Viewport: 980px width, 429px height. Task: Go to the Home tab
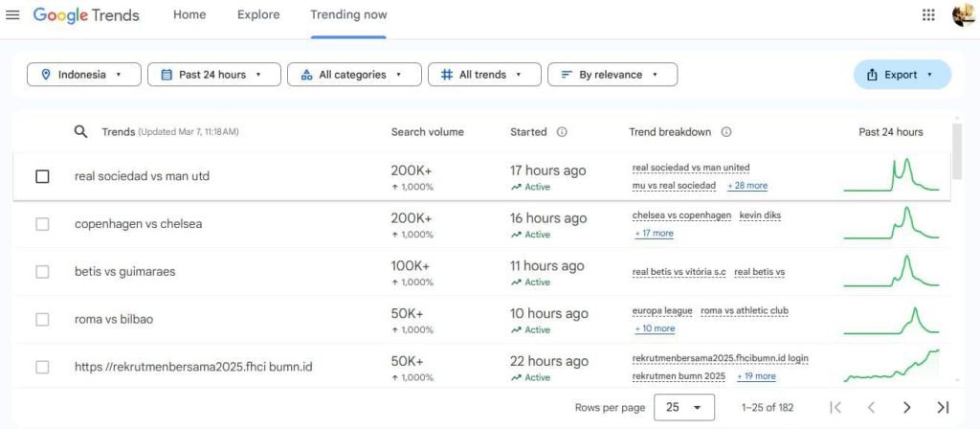(x=189, y=14)
